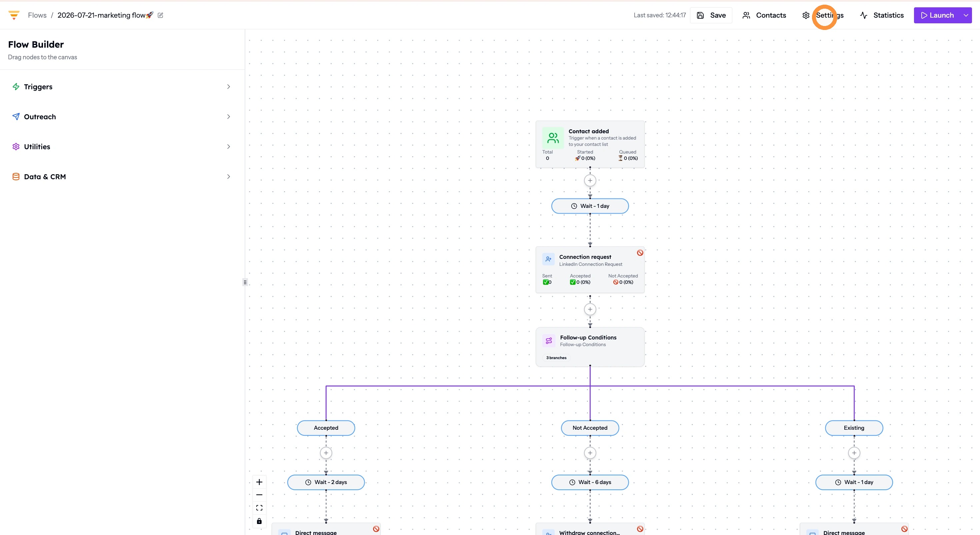Screen dimensions: 980x535
Task: Select the Connection request node
Action: click(x=590, y=269)
